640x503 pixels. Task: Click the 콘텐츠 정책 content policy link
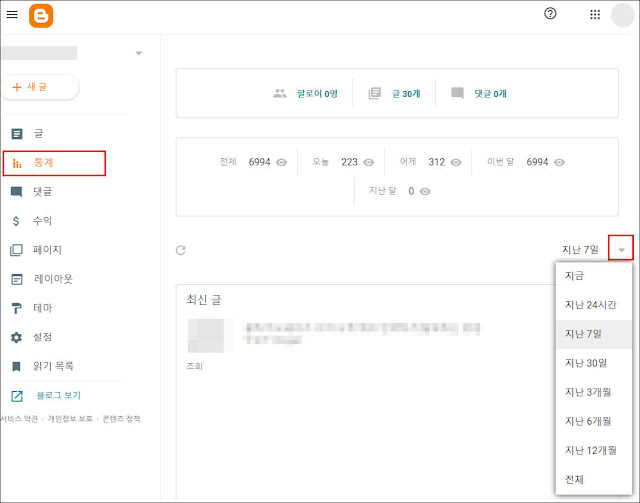tap(121, 419)
